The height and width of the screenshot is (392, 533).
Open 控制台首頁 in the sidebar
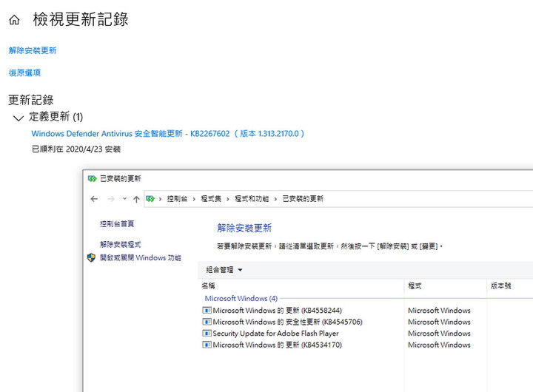coord(117,224)
